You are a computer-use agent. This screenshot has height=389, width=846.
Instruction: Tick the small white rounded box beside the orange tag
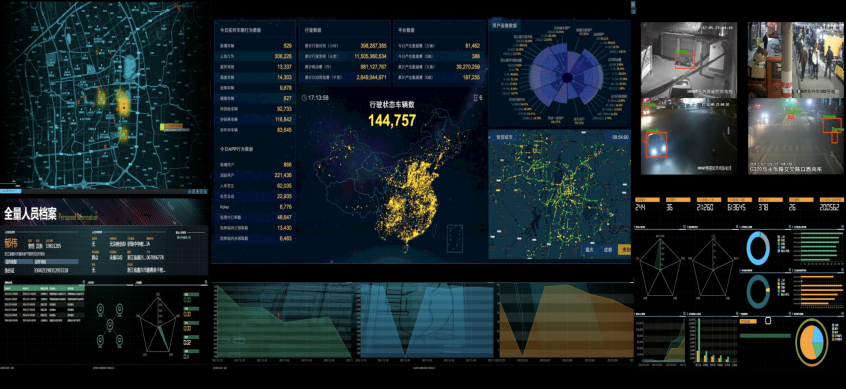click(768, 321)
